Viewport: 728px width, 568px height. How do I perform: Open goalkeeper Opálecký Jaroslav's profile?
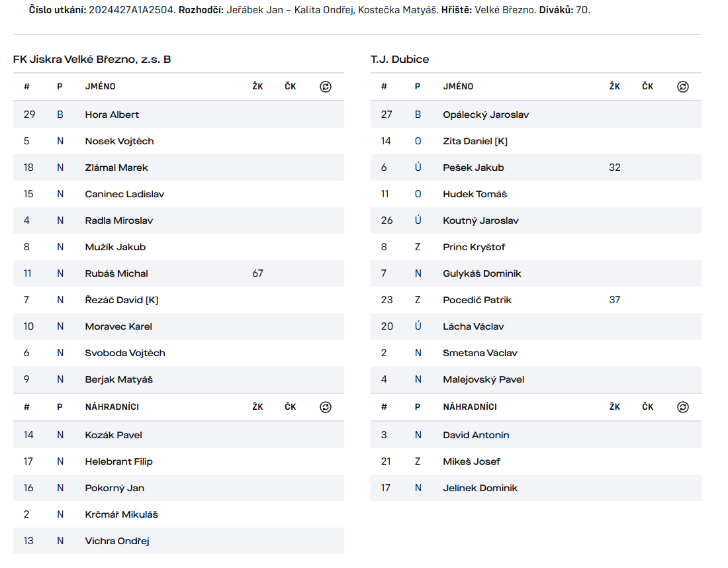pyautogui.click(x=486, y=115)
